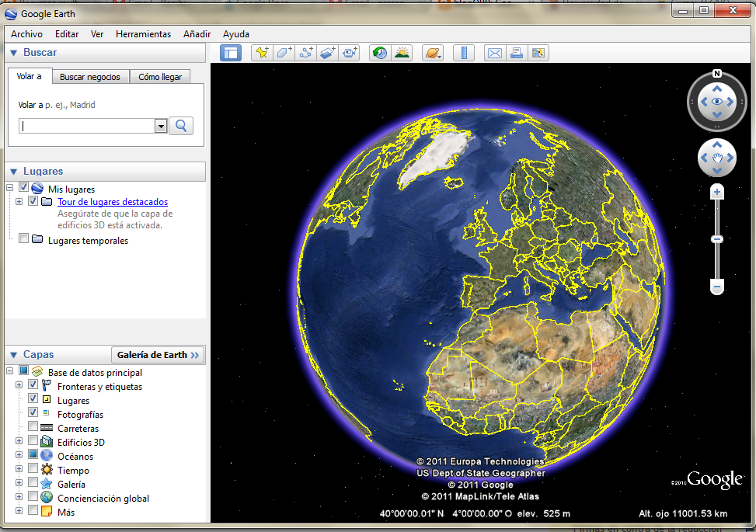Open the Ruler measurement tool
This screenshot has width=756, height=532.
(x=463, y=53)
